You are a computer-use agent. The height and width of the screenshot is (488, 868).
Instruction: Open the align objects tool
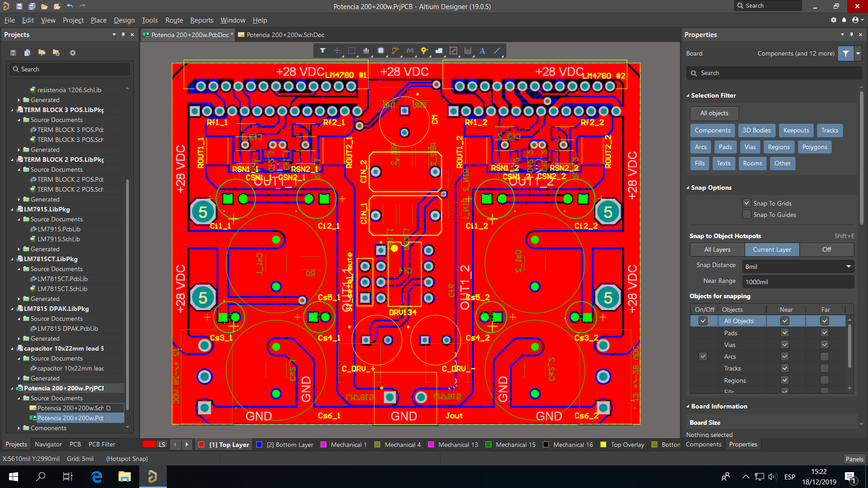(x=366, y=51)
